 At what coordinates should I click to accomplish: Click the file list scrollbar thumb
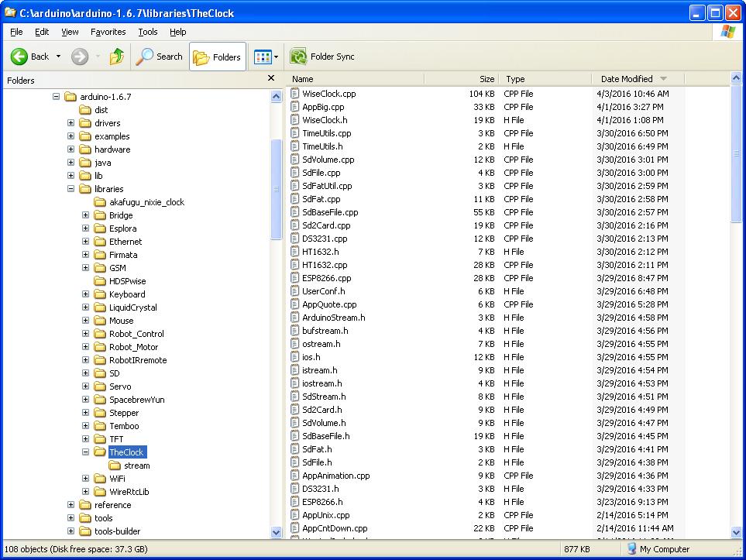(736, 153)
